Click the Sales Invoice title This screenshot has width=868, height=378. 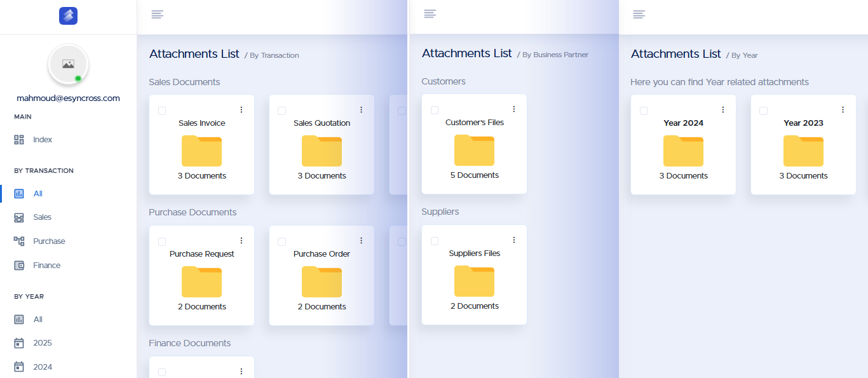pyautogui.click(x=202, y=123)
